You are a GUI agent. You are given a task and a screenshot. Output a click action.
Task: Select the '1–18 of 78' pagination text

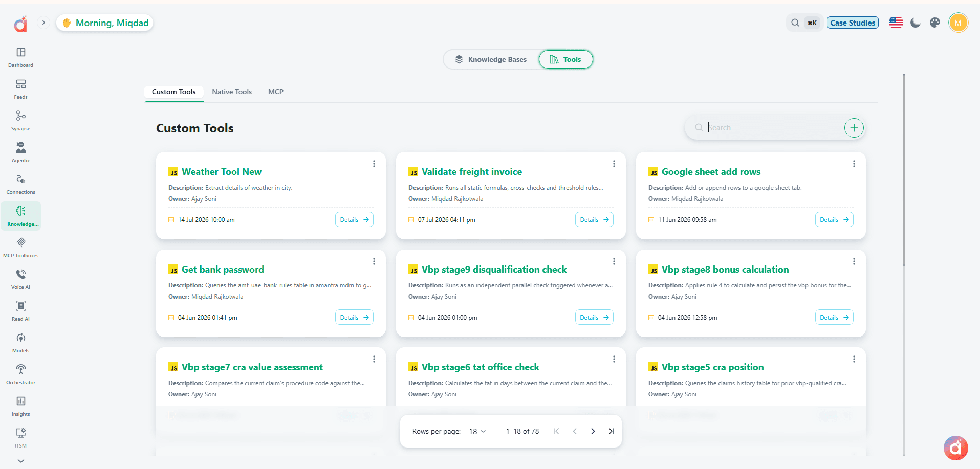click(522, 431)
